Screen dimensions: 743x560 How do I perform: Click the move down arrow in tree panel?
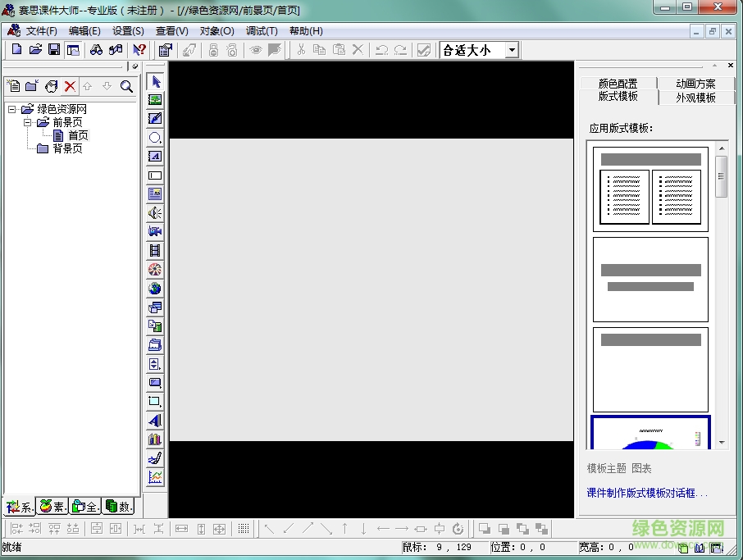click(x=107, y=86)
